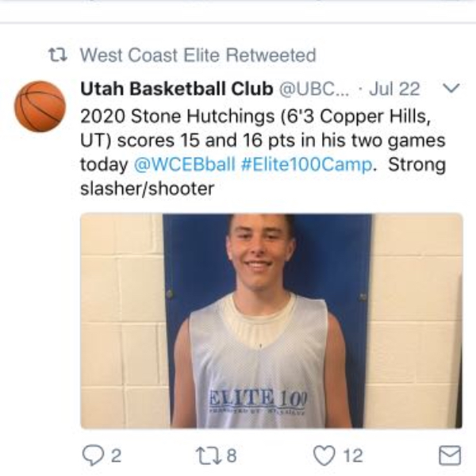Expand the tweet options chevron

(451, 88)
